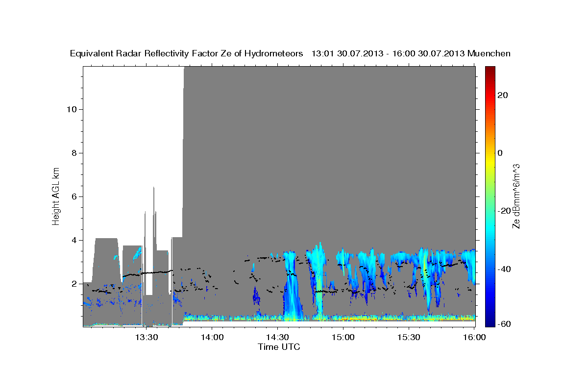Click the height tick label '4'
Screen dimensions: 588x392
[74, 240]
